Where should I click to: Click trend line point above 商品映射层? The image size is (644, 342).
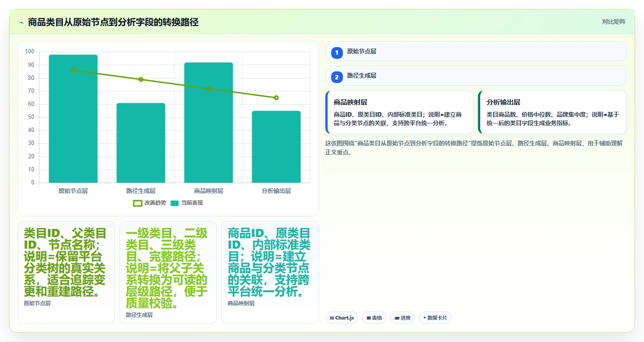[x=209, y=88]
